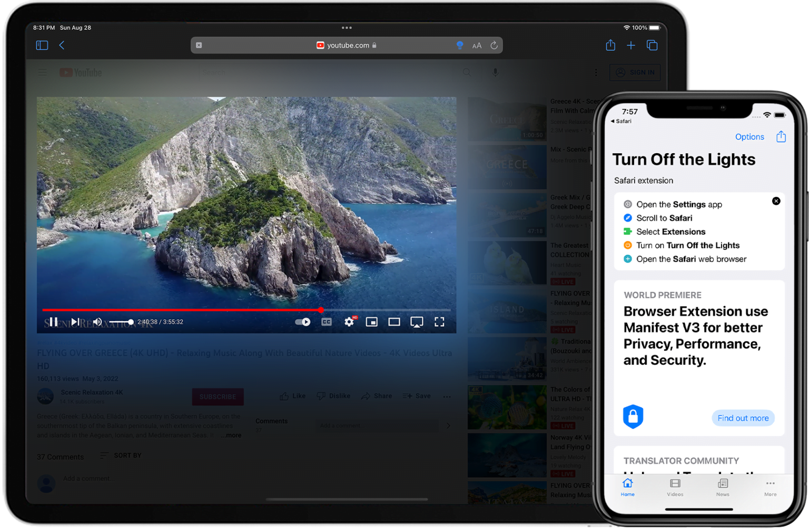Tap the Turn on Turn Off the Lights step

pyautogui.click(x=682, y=245)
